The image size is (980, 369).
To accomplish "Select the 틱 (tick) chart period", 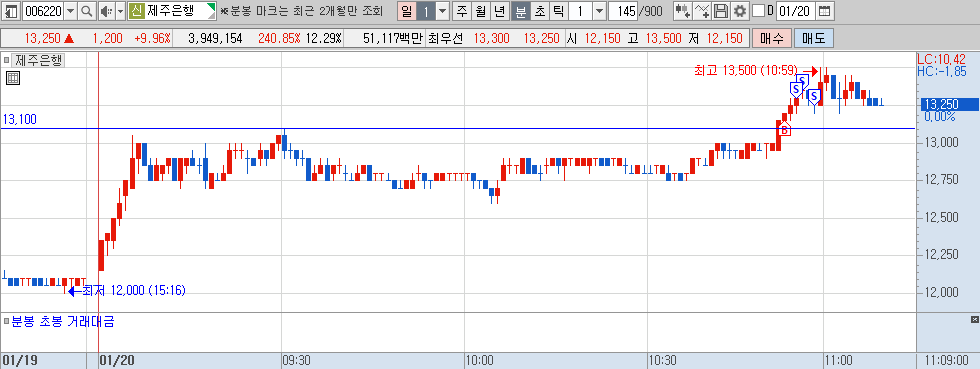I will 558,11.
